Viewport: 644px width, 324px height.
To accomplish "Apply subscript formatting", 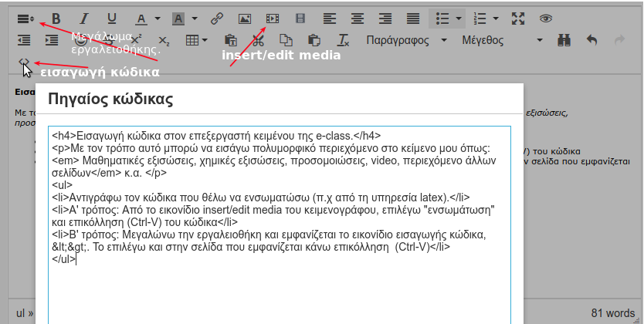I will (x=164, y=40).
